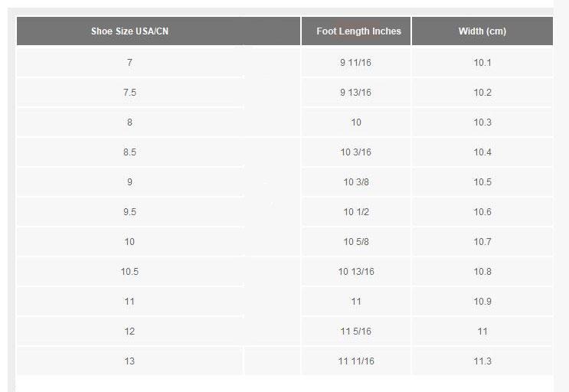
Task: Click shoe size 13 cell
Action: click(x=129, y=361)
